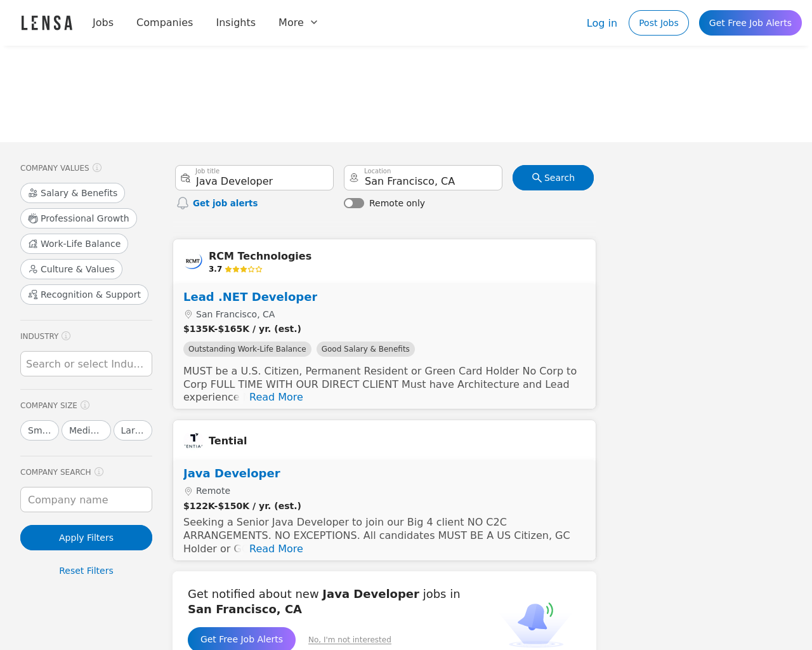The height and width of the screenshot is (650, 812).
Task: Toggle the Culture & Values filter chip
Action: coord(71,269)
